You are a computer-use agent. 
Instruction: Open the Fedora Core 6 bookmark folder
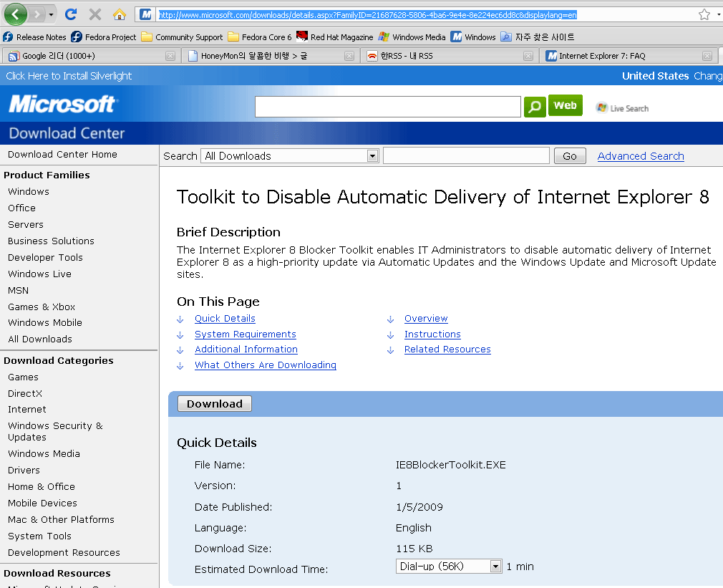(x=260, y=37)
